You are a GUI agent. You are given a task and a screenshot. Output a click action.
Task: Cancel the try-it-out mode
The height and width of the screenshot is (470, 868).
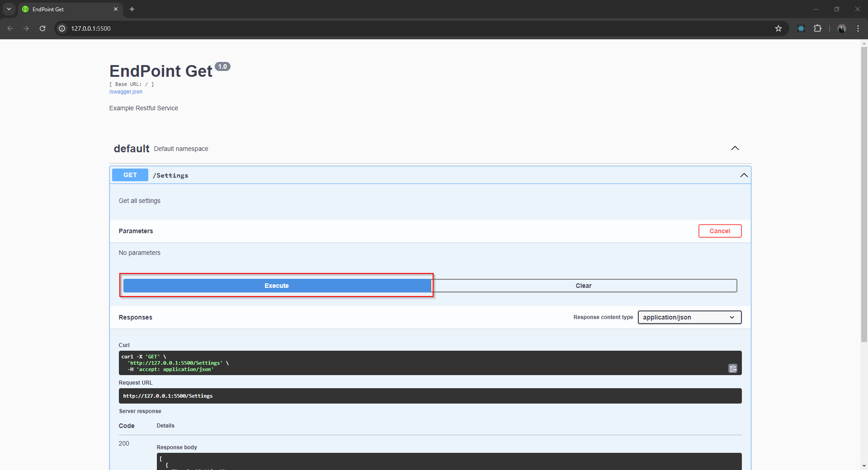click(719, 231)
